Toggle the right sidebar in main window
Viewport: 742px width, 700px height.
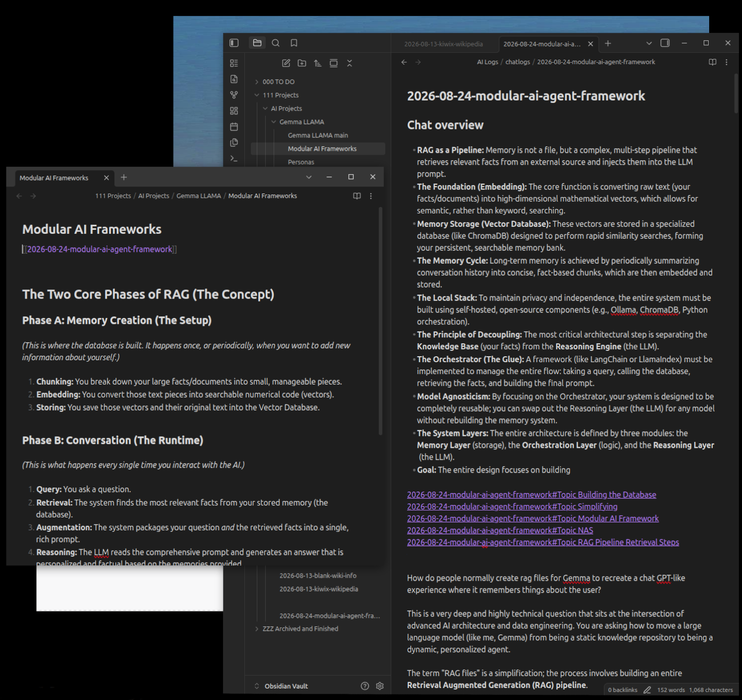[665, 43]
